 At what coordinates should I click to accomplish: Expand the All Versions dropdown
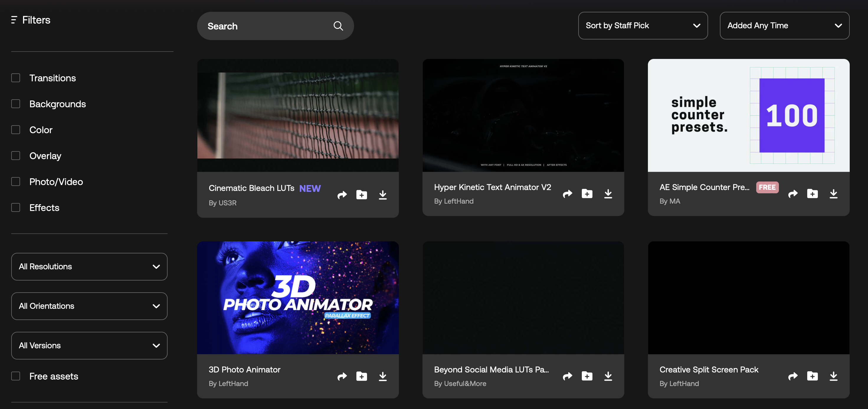[89, 346]
